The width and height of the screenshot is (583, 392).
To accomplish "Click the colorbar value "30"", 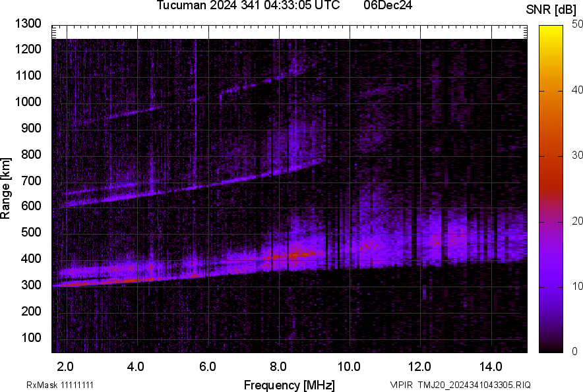I will point(578,155).
